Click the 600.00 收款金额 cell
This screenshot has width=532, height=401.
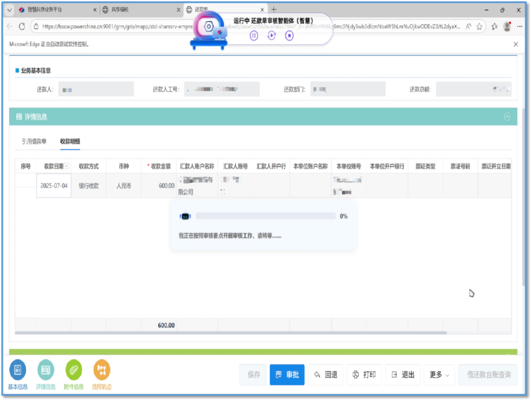click(159, 186)
